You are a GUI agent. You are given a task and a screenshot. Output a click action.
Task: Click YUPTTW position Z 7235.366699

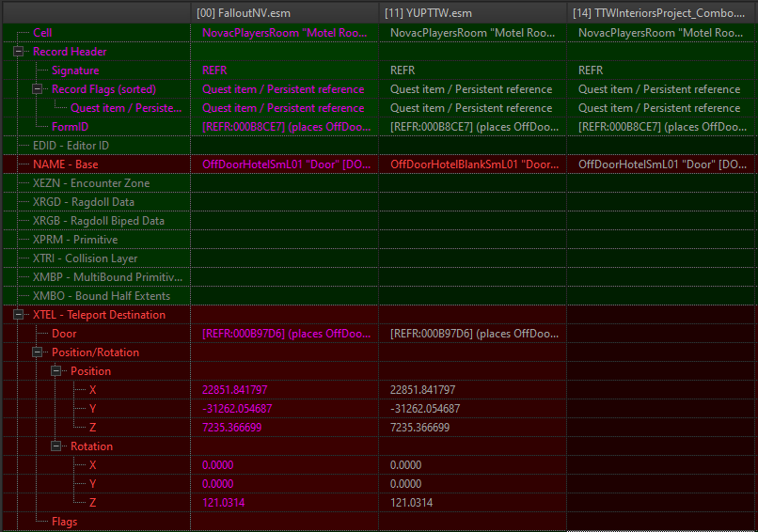tap(419, 428)
